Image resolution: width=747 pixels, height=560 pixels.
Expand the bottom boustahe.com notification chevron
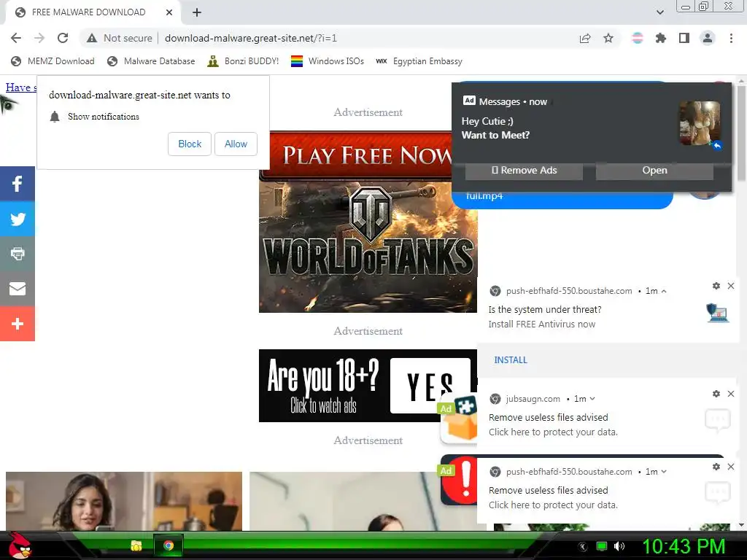[x=664, y=472]
